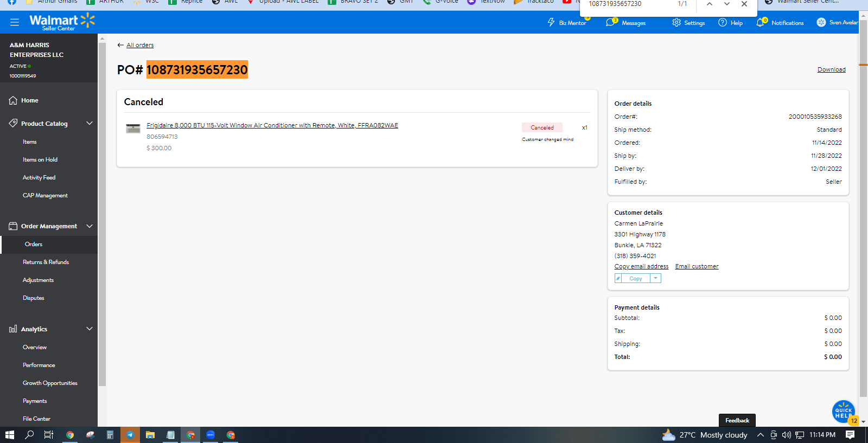Open Windows taskbar search
Screen dimensions: 868x443
30,435
